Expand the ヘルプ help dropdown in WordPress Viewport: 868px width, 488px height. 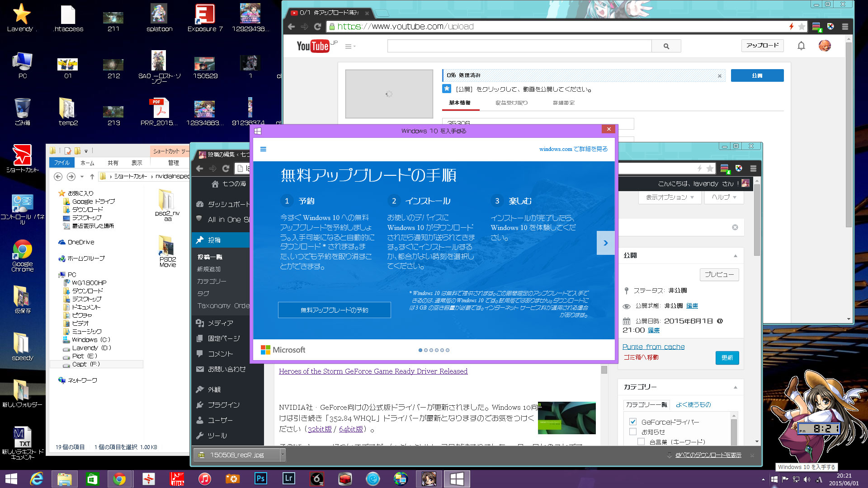(724, 197)
